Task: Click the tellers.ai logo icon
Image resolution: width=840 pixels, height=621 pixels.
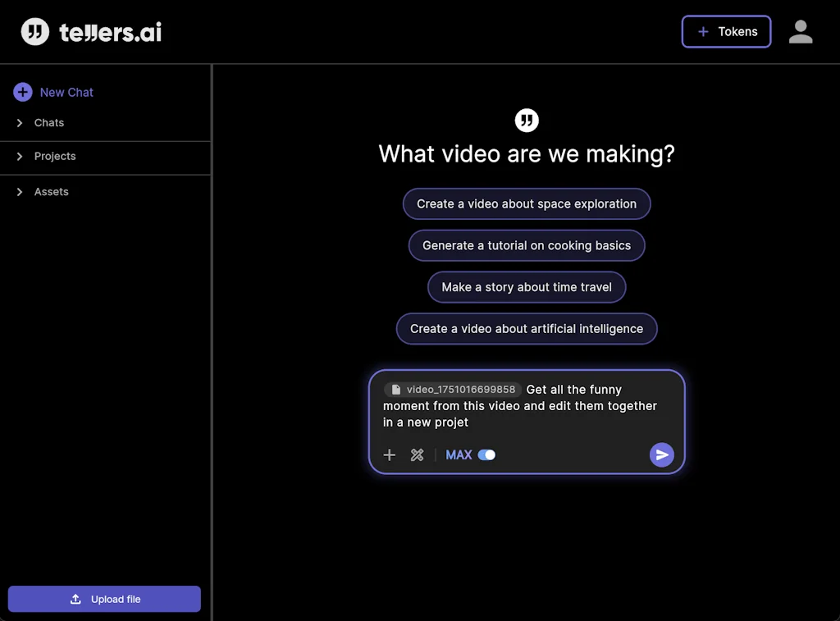Action: pyautogui.click(x=32, y=31)
